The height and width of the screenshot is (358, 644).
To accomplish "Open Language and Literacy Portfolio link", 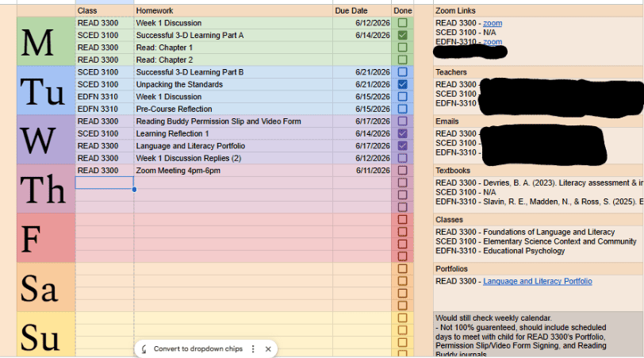I will point(538,281).
